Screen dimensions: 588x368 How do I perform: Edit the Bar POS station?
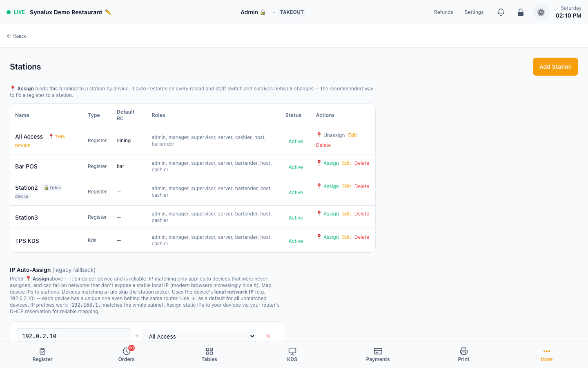pyautogui.click(x=347, y=163)
